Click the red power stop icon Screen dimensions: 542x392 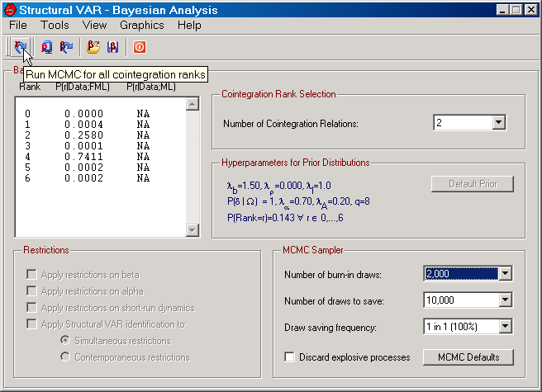click(x=140, y=47)
